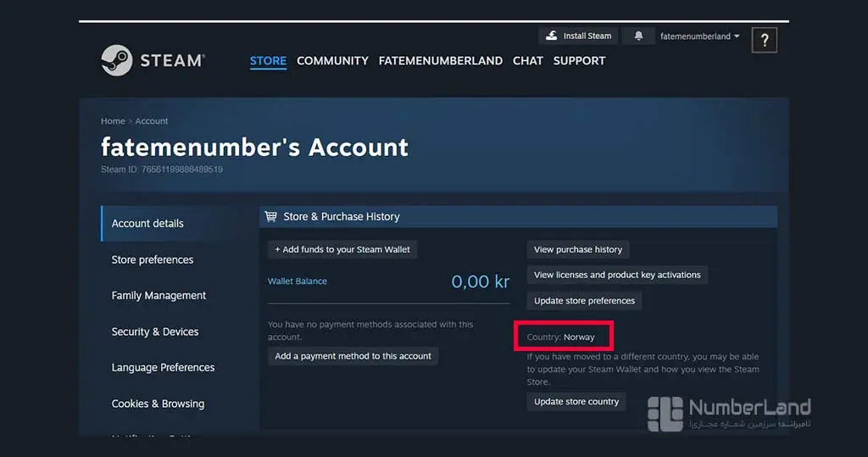Image resolution: width=868 pixels, height=457 pixels.
Task: Click the 0,00 kr balance amount
Action: coord(480,281)
